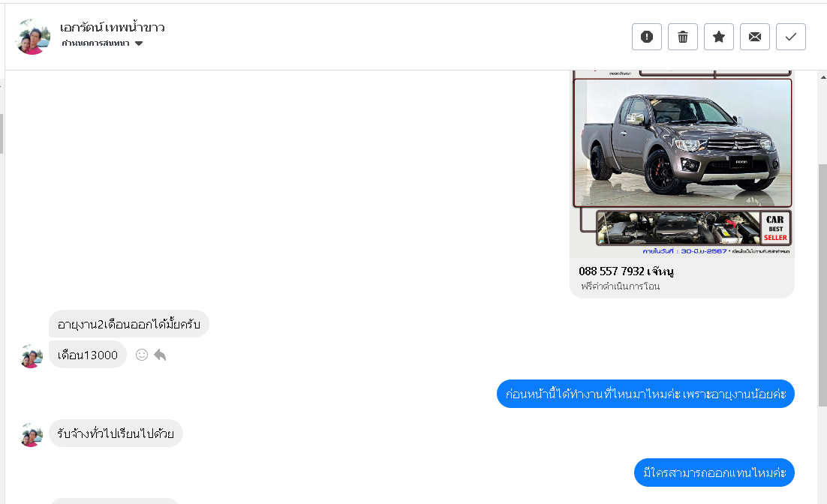Expand the conversation label dropdown arrow
Viewport: 827px width, 504px height.
pyautogui.click(x=139, y=43)
